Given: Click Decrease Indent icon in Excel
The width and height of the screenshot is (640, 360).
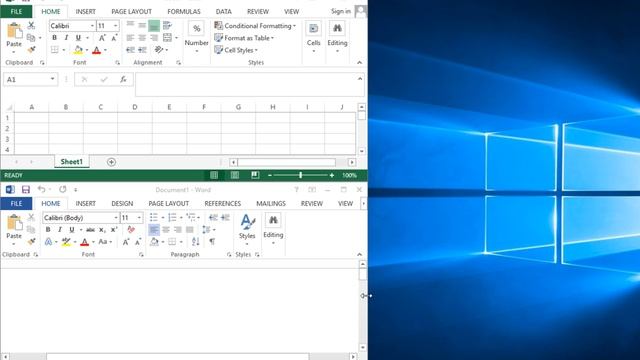Looking at the screenshot, I should (x=130, y=50).
